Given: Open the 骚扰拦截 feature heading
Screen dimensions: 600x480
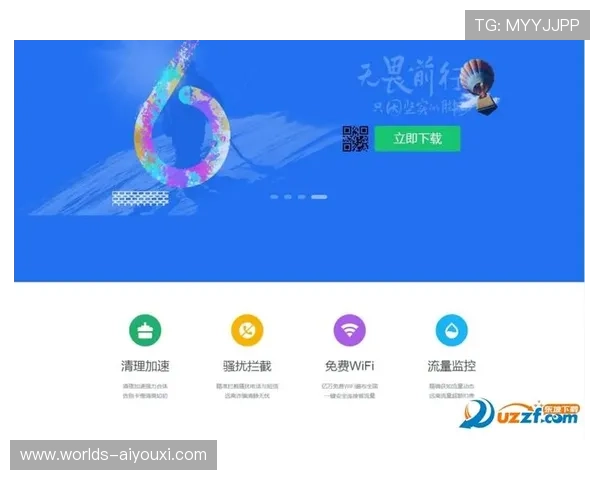Looking at the screenshot, I should (x=247, y=365).
